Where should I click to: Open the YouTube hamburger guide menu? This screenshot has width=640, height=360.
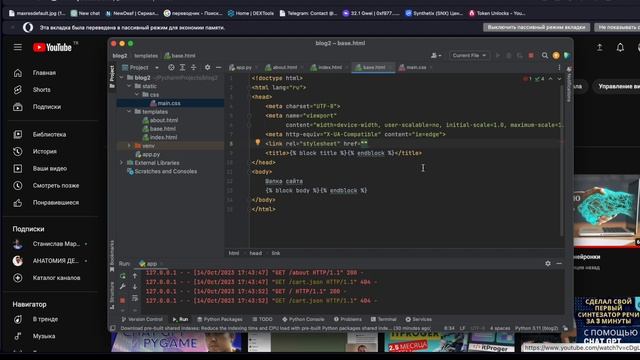pos(18,47)
